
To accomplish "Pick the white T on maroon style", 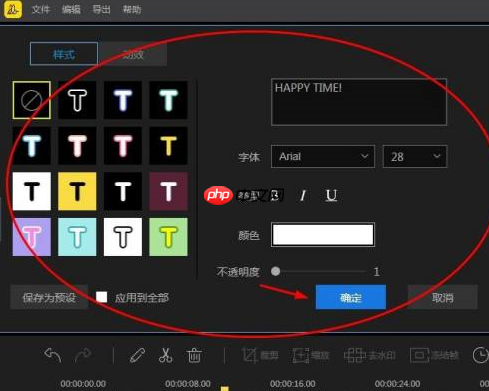I will click(168, 191).
